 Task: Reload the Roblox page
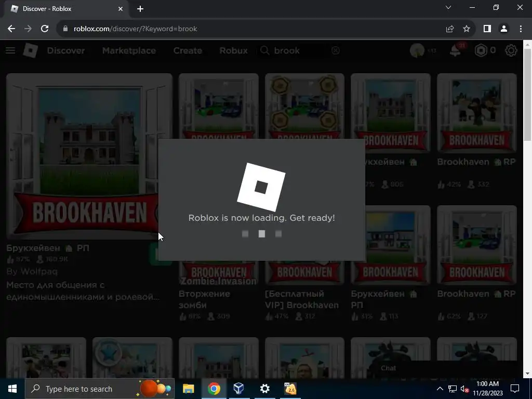pos(45,29)
